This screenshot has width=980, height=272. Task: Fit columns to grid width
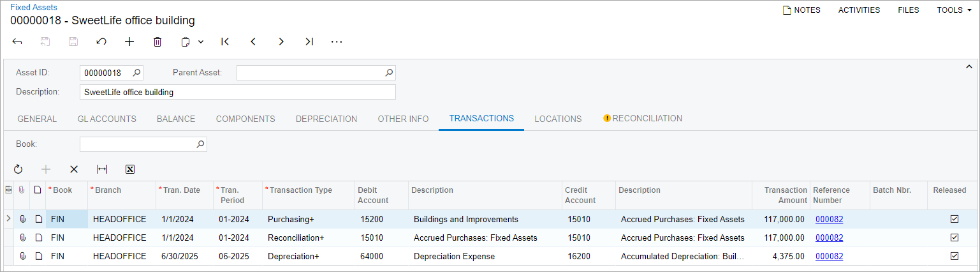click(x=102, y=169)
